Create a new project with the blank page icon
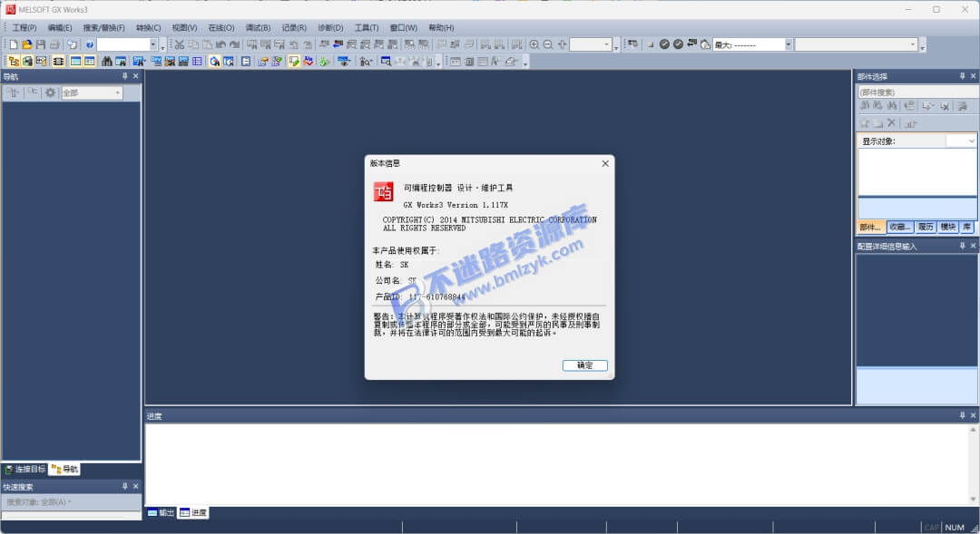980x534 pixels. 13,44
